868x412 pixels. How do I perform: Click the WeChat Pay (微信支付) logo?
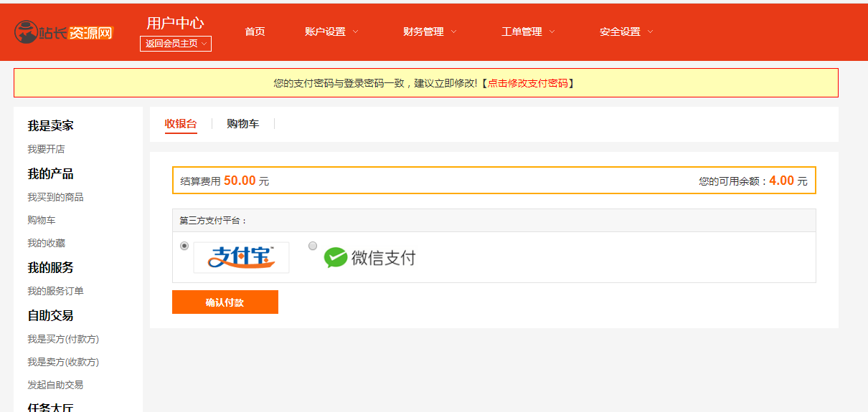(370, 257)
